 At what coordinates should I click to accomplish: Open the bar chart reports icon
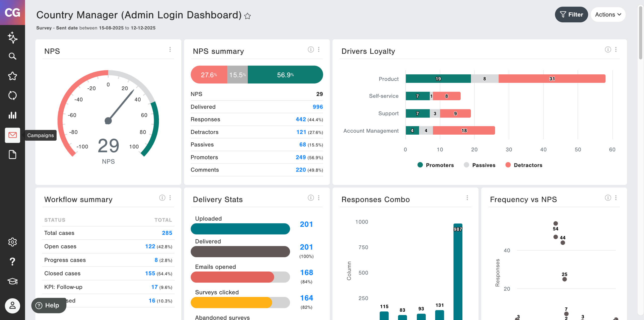click(x=12, y=115)
